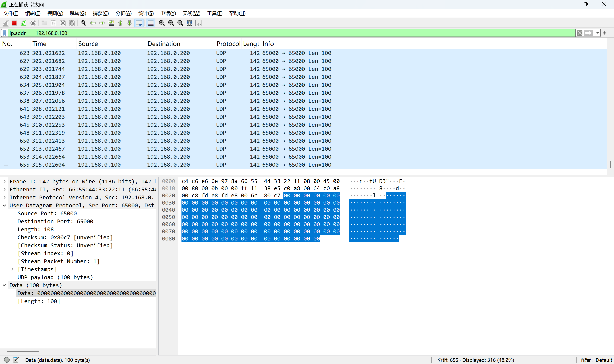Screen dimensions: 614x364
Task: Collapse the User Datagram Protocol section
Action: click(x=4, y=206)
